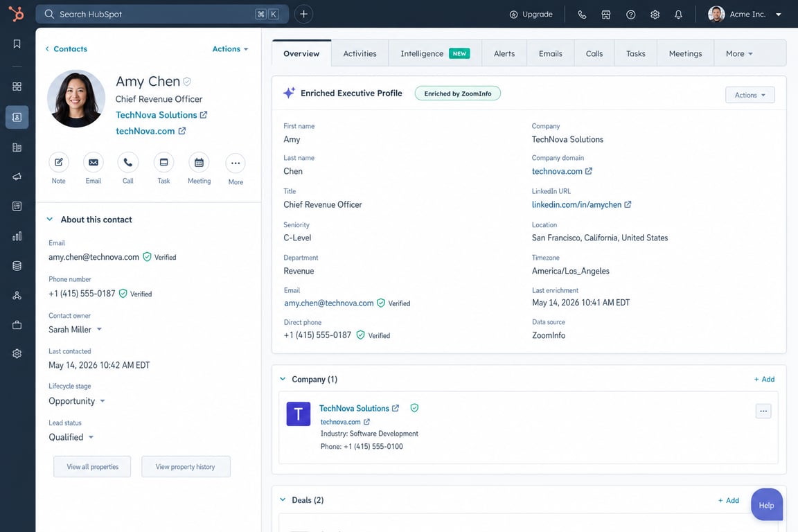This screenshot has width=798, height=532.
Task: Open the Calls tab
Action: pyautogui.click(x=594, y=53)
